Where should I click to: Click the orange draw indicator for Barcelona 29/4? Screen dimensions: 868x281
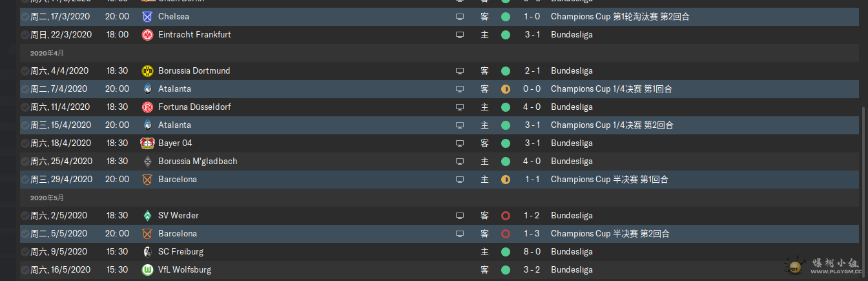point(506,179)
